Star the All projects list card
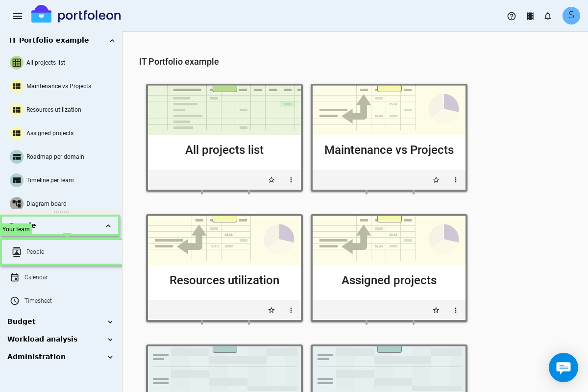This screenshot has width=588, height=392. [271, 180]
